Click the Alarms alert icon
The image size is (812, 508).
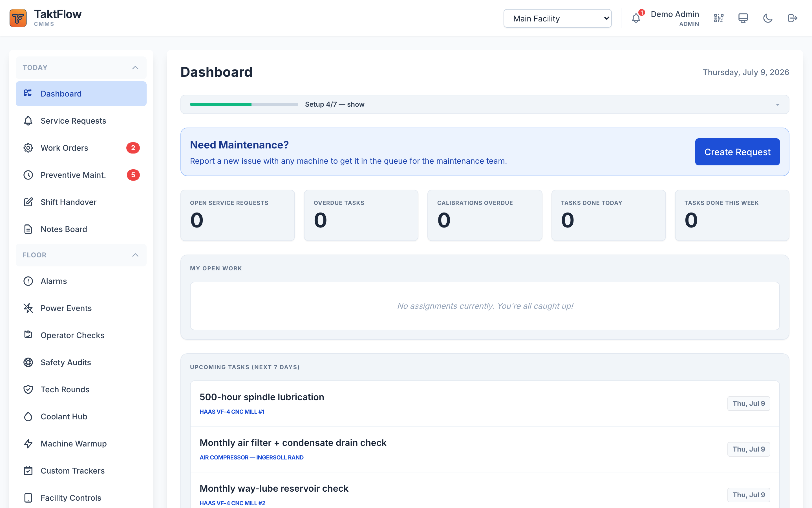pos(28,281)
